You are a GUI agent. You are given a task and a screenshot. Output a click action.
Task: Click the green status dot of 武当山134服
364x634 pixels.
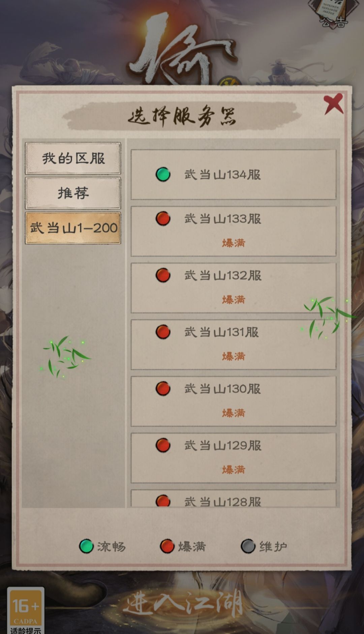163,174
